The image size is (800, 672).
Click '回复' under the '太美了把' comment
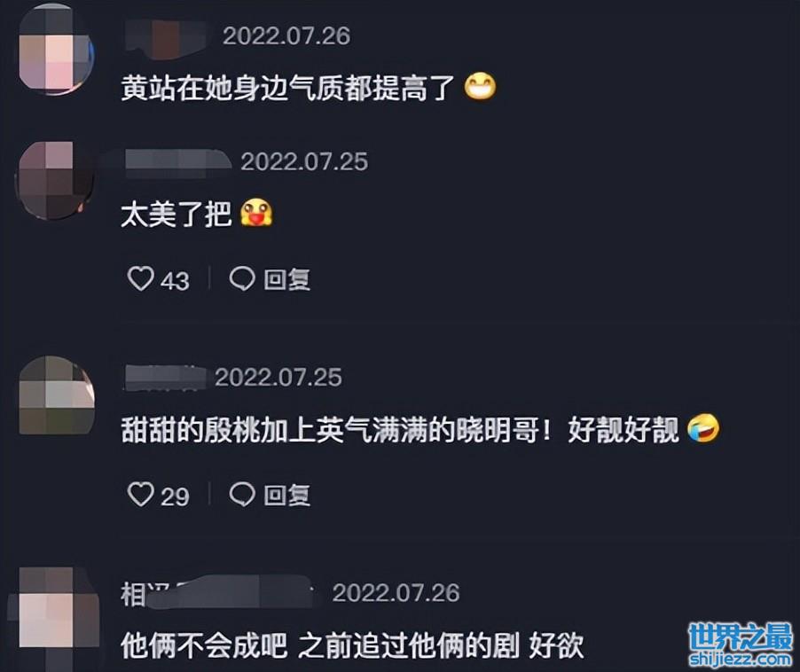coord(286,279)
